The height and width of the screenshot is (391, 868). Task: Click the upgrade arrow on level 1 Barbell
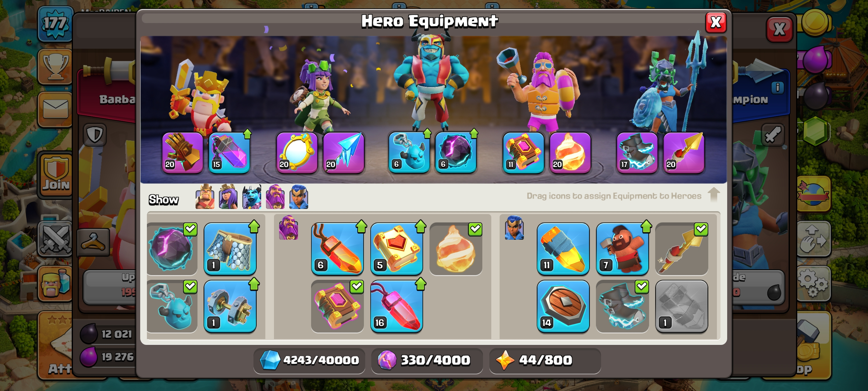(x=254, y=284)
